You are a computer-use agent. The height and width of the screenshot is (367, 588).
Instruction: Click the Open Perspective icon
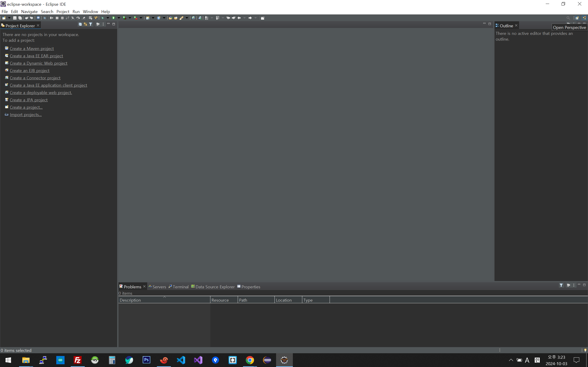coord(577,18)
